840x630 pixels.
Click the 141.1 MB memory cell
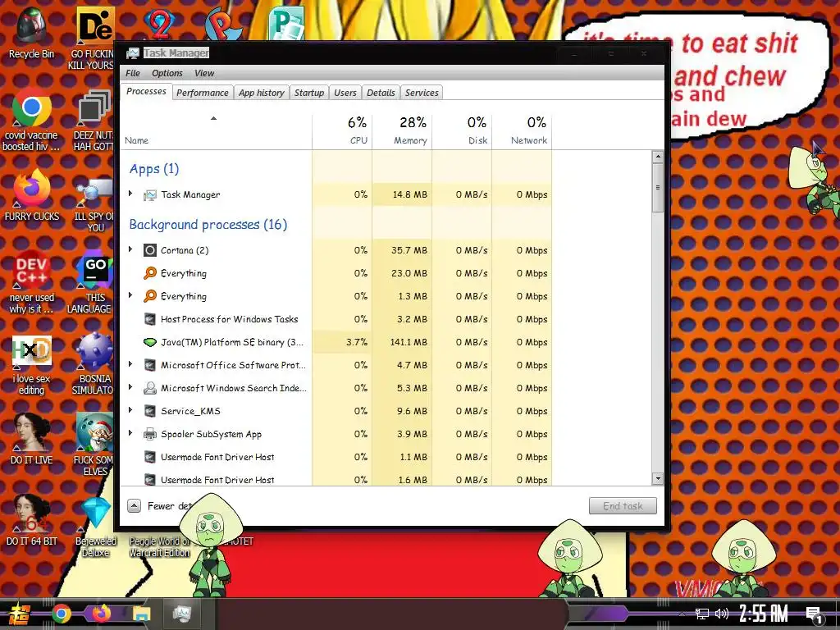[x=402, y=342]
